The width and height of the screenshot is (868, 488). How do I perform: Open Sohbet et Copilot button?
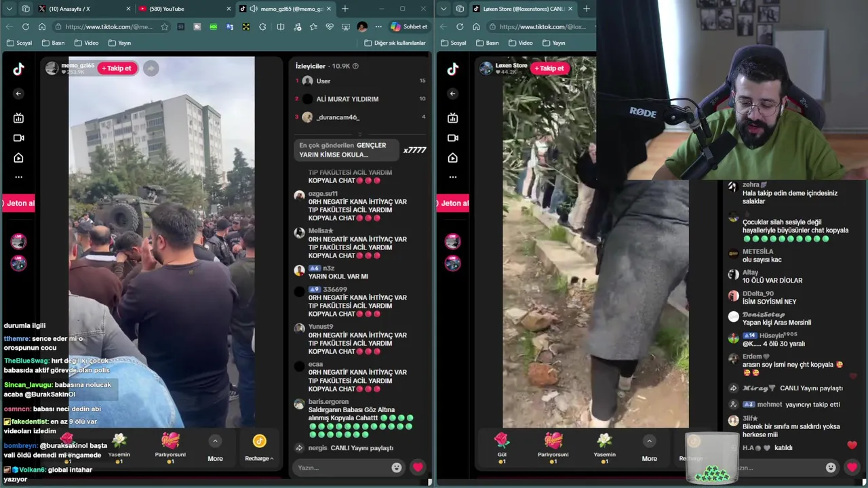click(x=409, y=26)
